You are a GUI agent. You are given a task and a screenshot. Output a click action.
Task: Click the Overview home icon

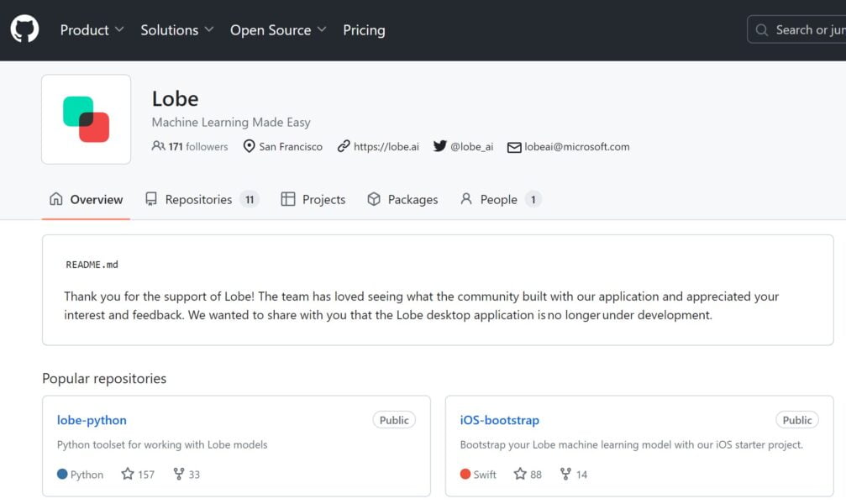[56, 198]
